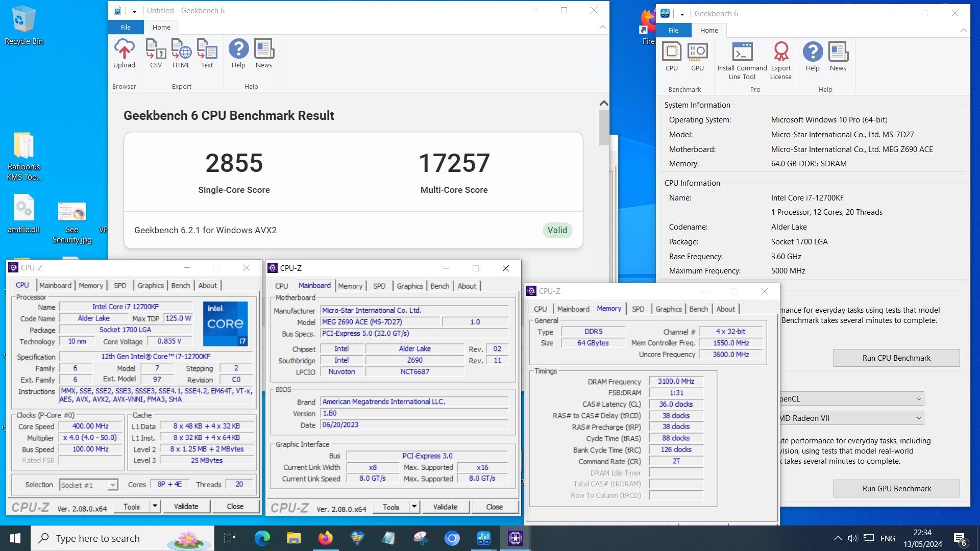Screen dimensions: 980x551
Task: Click Install Command Line Tool icon
Action: tap(742, 61)
